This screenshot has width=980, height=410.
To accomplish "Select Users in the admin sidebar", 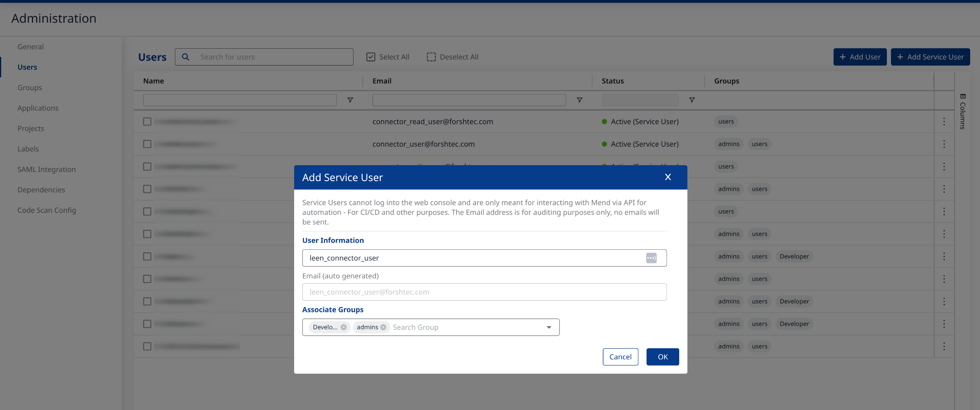I will [x=27, y=67].
